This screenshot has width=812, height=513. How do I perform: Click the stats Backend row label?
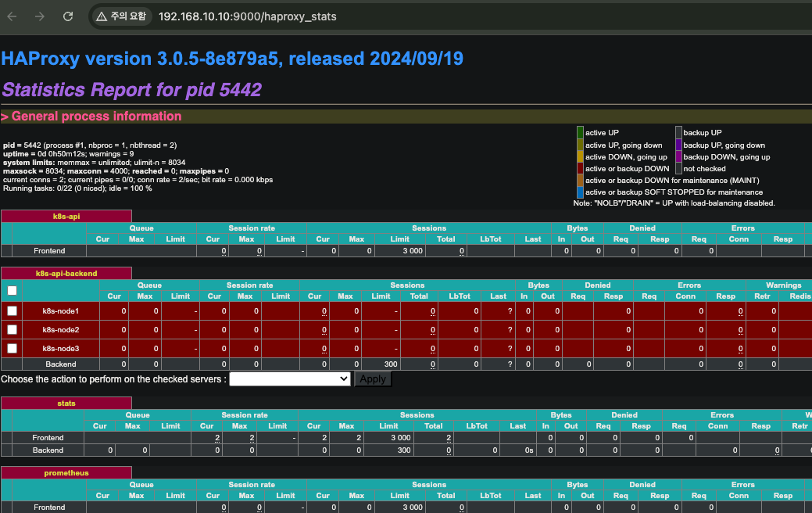pos(48,450)
